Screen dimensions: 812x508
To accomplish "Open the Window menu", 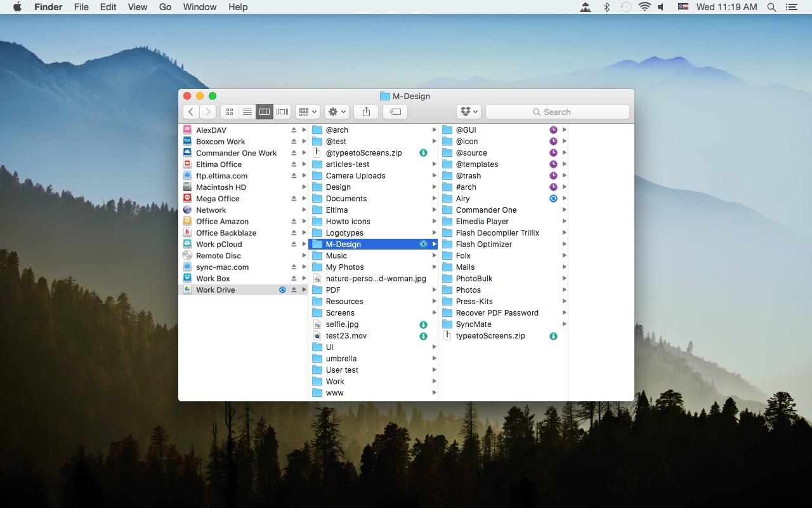I will (200, 7).
